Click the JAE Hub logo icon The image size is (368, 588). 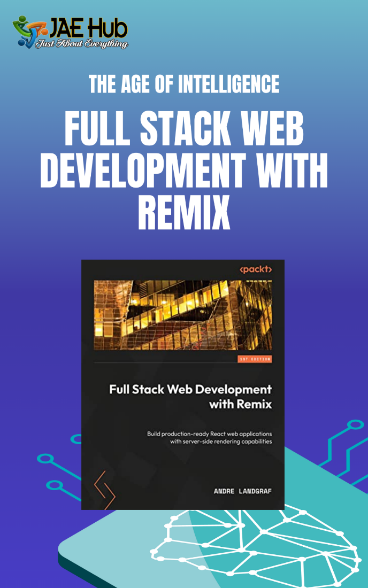[x=30, y=32]
